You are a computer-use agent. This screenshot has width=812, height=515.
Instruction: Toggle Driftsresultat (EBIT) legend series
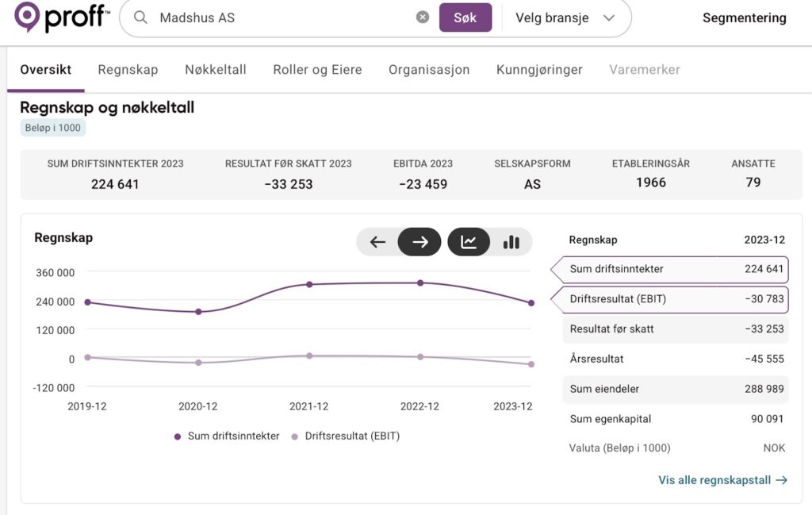pos(345,436)
